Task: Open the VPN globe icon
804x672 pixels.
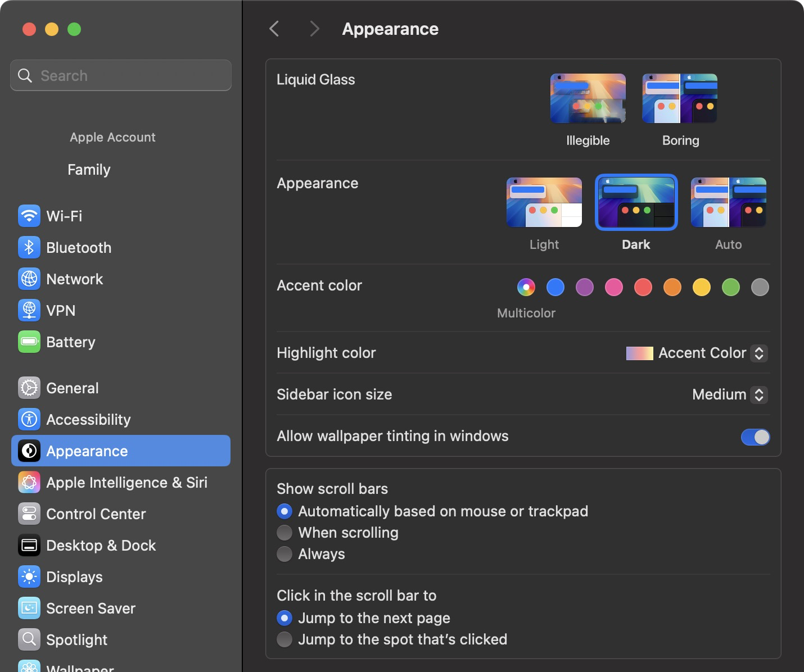Action: point(29,310)
